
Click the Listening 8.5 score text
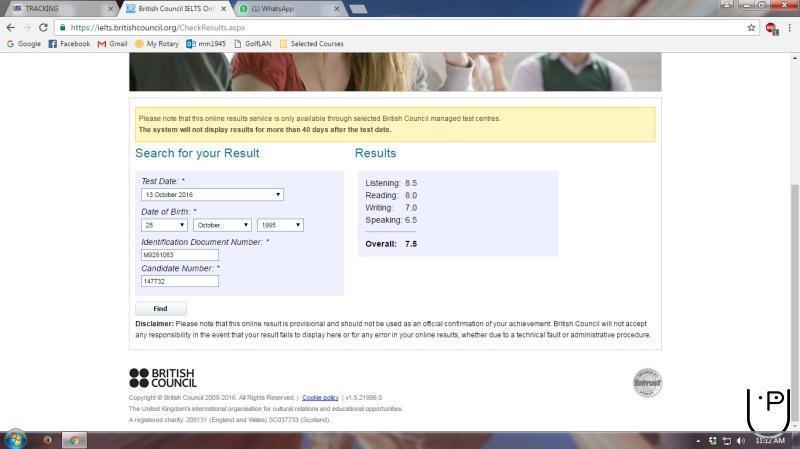tap(391, 183)
